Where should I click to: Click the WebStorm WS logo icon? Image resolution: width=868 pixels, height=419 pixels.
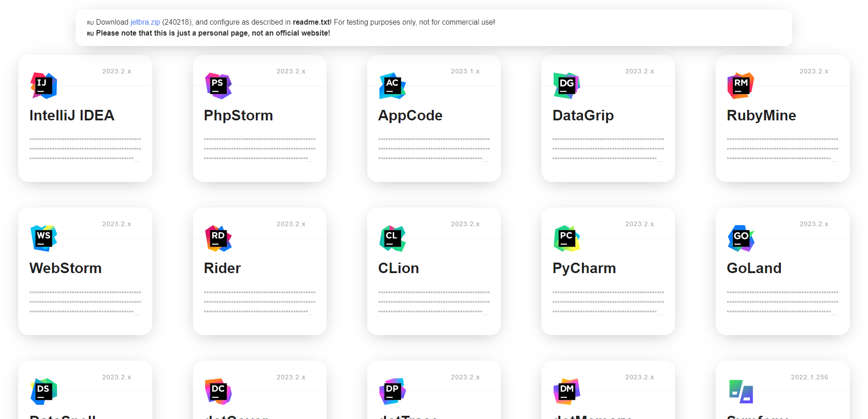44,238
